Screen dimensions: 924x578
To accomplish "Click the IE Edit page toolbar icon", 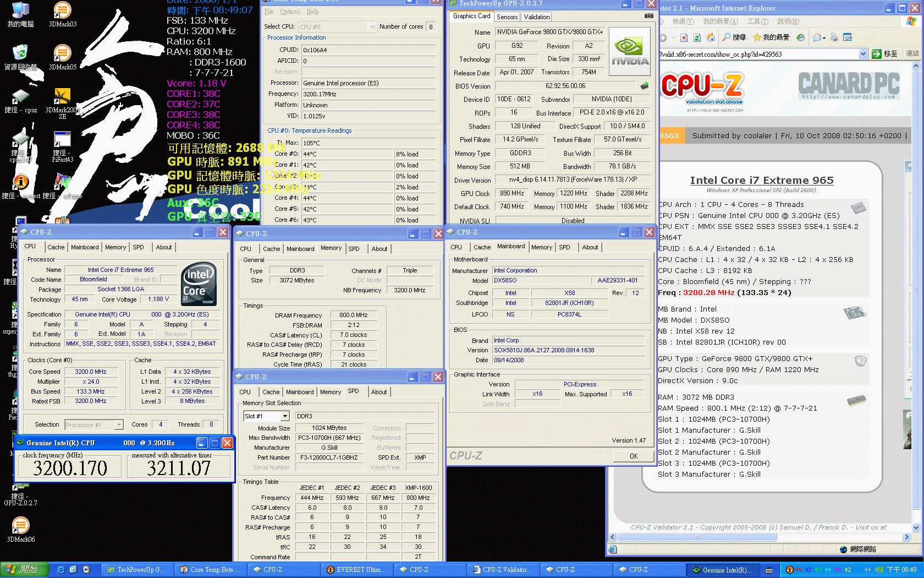I will coord(848,37).
